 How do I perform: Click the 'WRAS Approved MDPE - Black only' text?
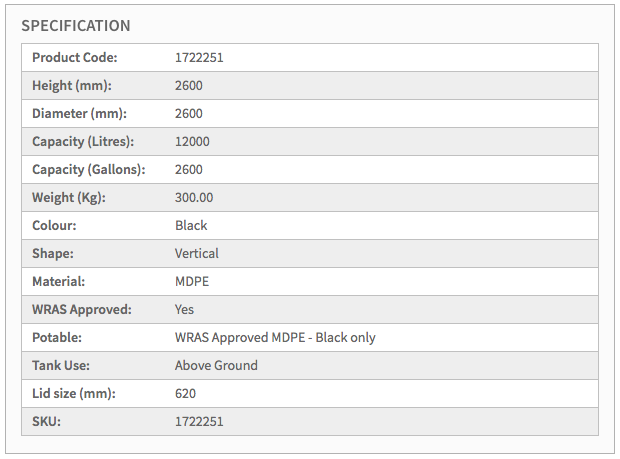click(275, 338)
